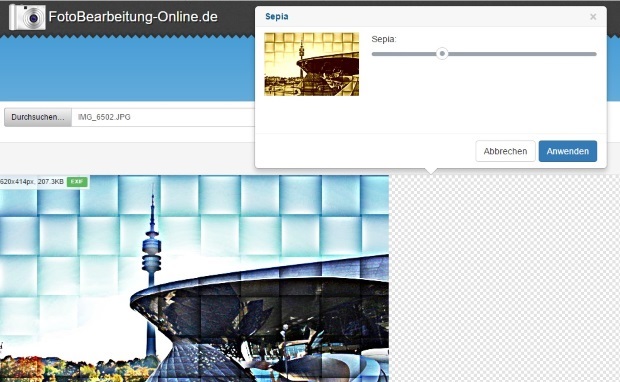
Task: Show EXIF data via green EXIF badge
Action: [x=77, y=182]
